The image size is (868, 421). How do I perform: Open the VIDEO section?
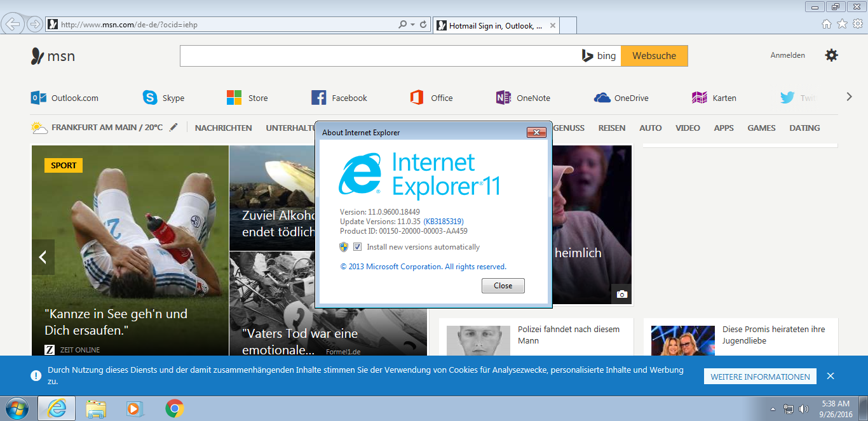point(688,128)
